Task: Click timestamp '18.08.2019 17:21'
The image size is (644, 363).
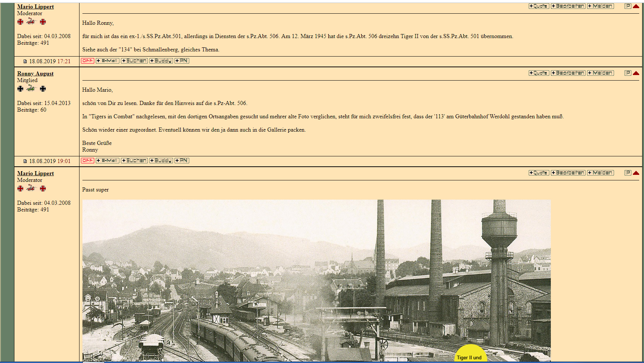Action: tap(50, 61)
